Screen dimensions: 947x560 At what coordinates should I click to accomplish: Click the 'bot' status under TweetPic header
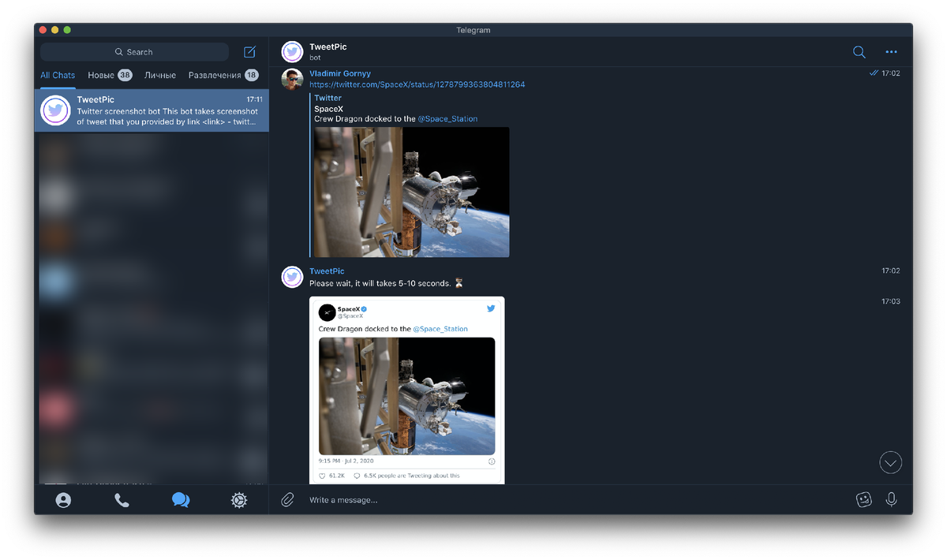coord(315,58)
